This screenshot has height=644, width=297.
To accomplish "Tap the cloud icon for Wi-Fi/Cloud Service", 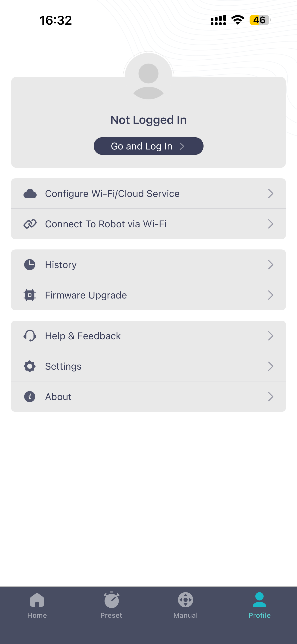I will (x=30, y=193).
